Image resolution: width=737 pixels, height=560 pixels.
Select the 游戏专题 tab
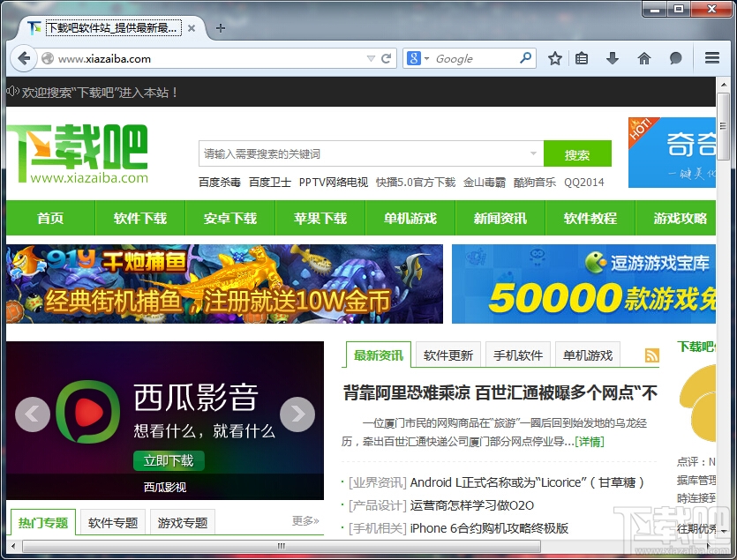point(182,522)
